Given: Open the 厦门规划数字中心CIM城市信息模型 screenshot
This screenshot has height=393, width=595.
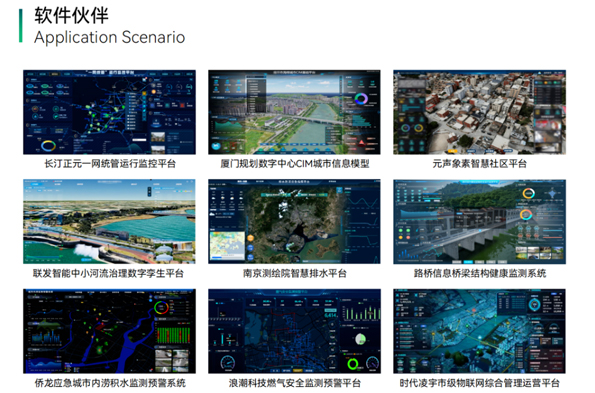Looking at the screenshot, I should (x=294, y=112).
